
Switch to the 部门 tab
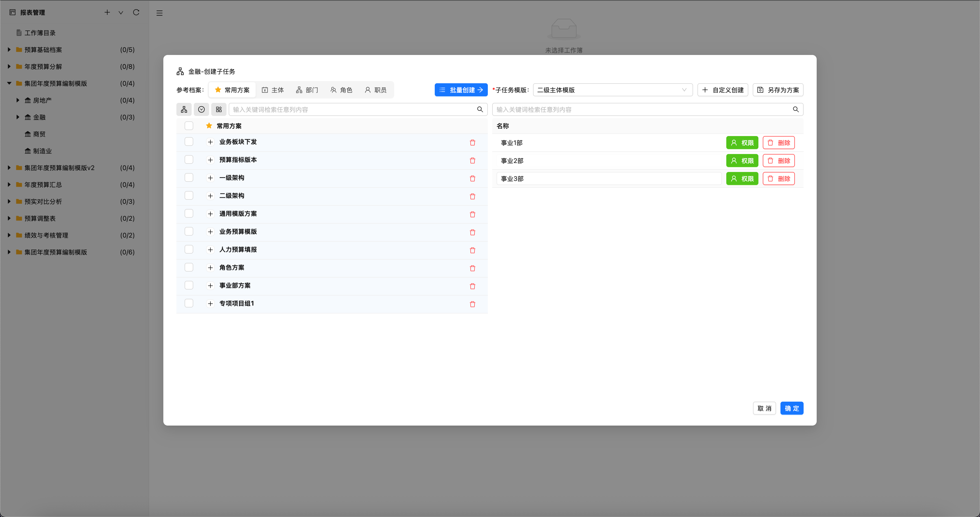click(307, 90)
